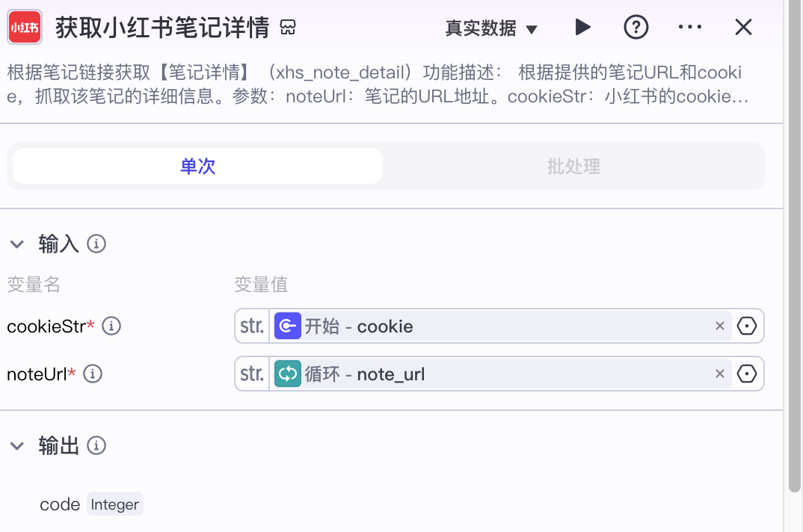Click the info icon next to noteUrl
The height and width of the screenshot is (532, 803).
(93, 374)
